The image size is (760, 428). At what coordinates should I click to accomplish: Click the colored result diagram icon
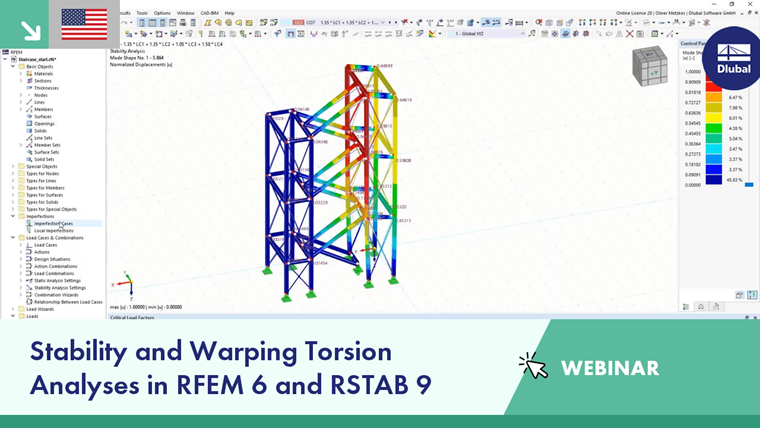click(432, 33)
